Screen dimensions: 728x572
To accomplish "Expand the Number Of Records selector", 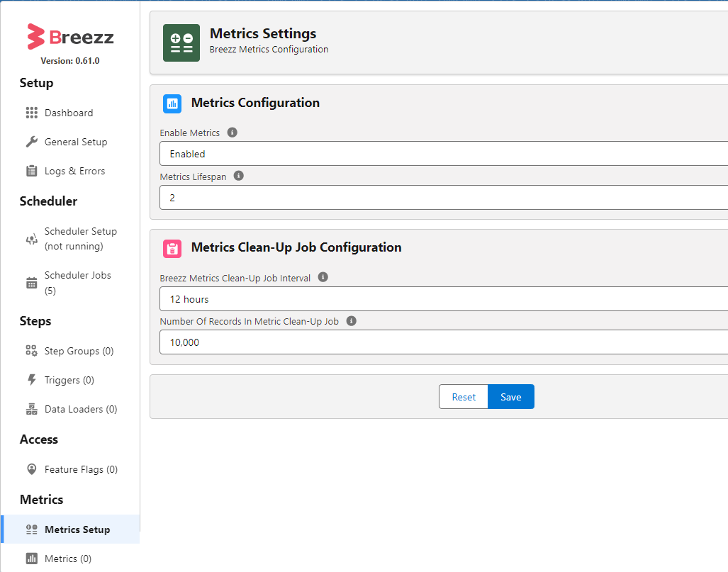I will (x=439, y=342).
